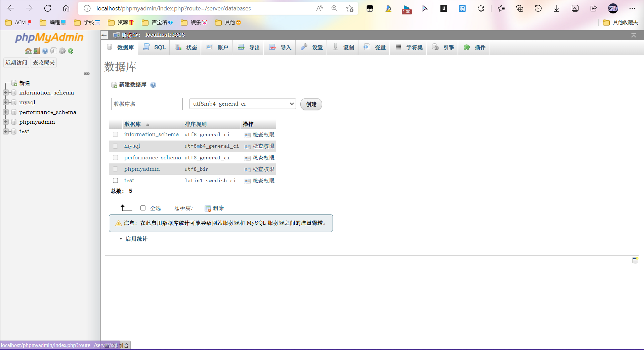Reload the navigation panel with green arrow
This screenshot has width=644, height=350.
(71, 51)
